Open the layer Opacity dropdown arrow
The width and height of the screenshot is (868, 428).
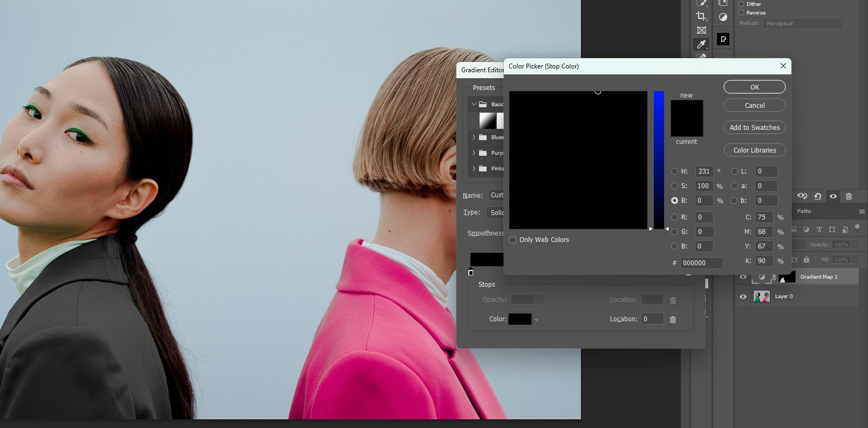point(855,245)
